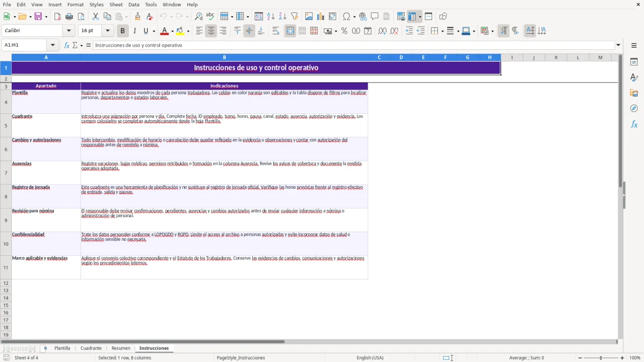The height and width of the screenshot is (362, 644).
Task: Click Clear Direct Formatting icon
Action: coord(149,17)
